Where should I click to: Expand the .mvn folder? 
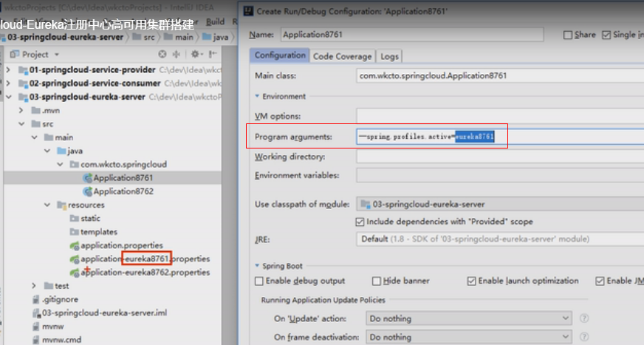[21, 110]
